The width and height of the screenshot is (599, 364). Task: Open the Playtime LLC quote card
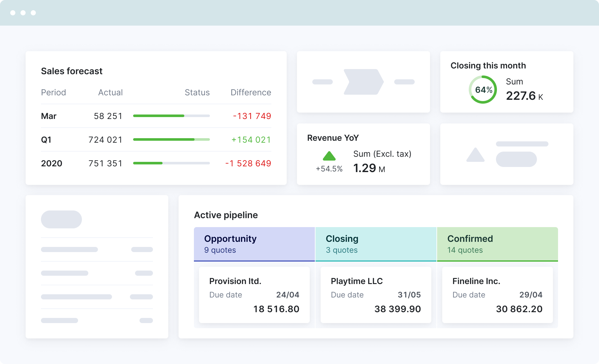point(376,295)
